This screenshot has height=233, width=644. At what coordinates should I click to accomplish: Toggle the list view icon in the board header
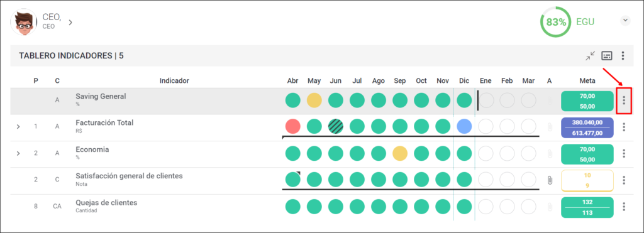(x=607, y=56)
